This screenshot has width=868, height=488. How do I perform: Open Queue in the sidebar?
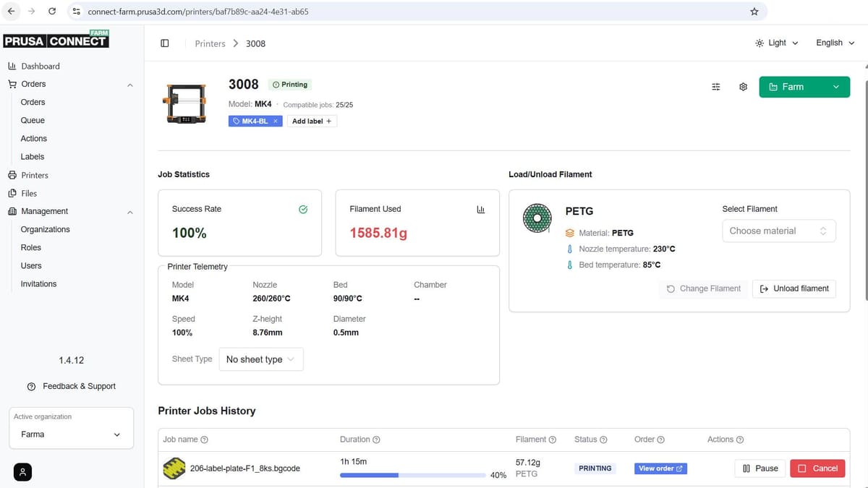33,120
